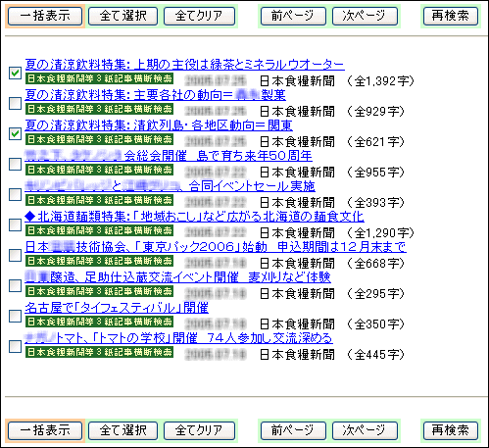489x448 pixels.
Task: Click the top 再検索 button
Action: click(x=451, y=16)
